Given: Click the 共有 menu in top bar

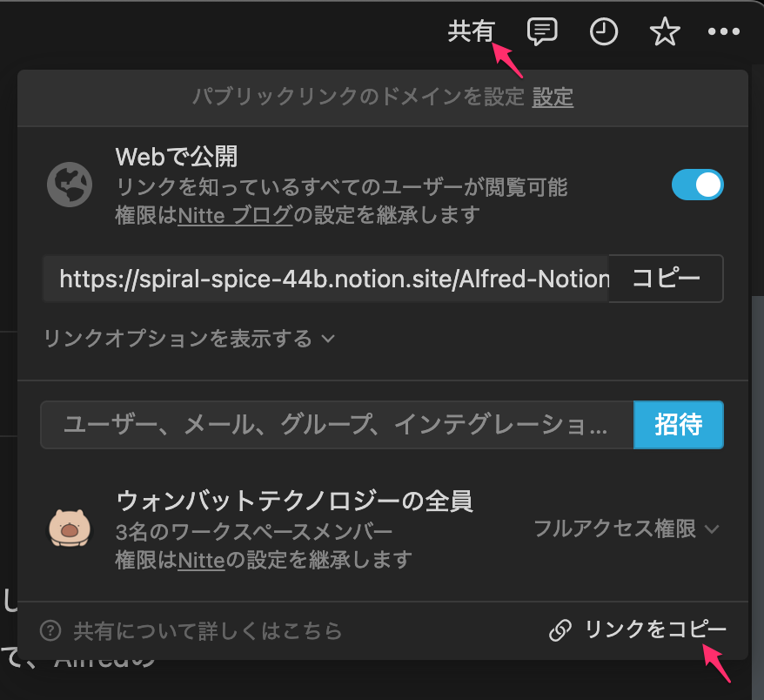Looking at the screenshot, I should click(471, 31).
